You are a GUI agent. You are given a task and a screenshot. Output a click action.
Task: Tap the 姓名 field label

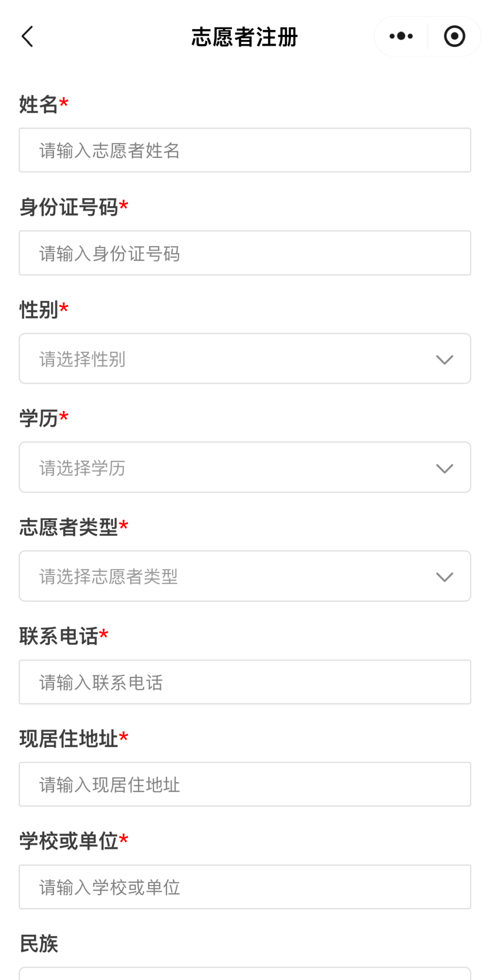tap(39, 104)
